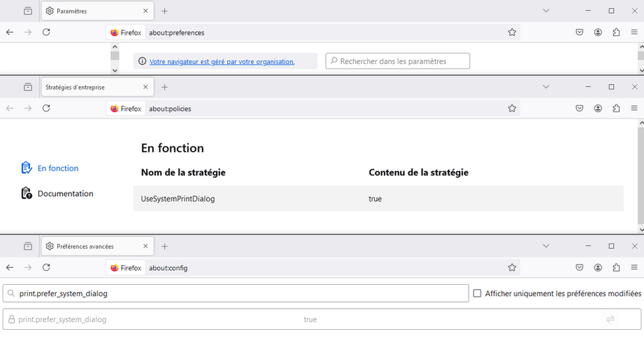Viewport: 644px width, 344px height.
Task: Bookmark the about:policies page with star icon
Action: point(512,108)
